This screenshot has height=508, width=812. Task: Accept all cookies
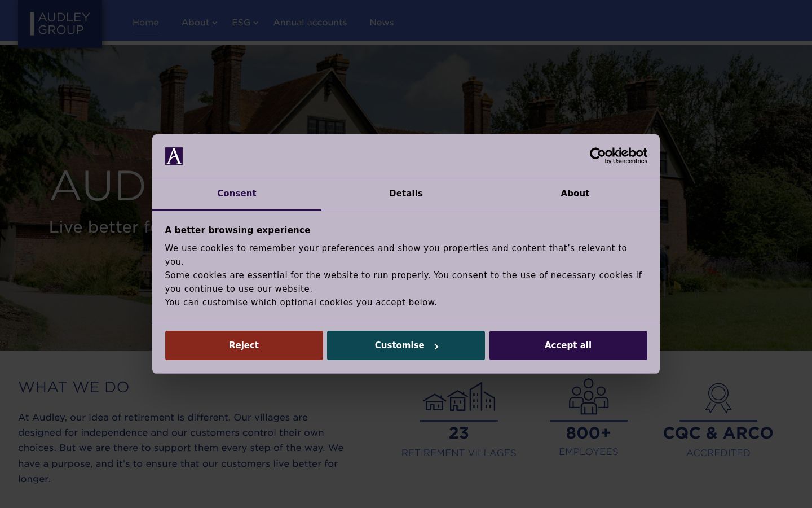[568, 345]
